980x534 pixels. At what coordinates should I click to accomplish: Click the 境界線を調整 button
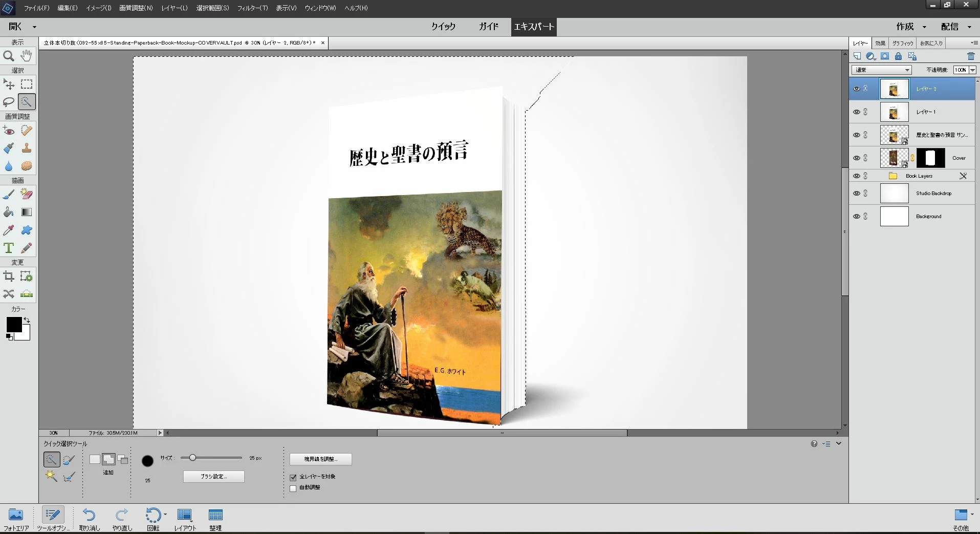click(x=321, y=459)
